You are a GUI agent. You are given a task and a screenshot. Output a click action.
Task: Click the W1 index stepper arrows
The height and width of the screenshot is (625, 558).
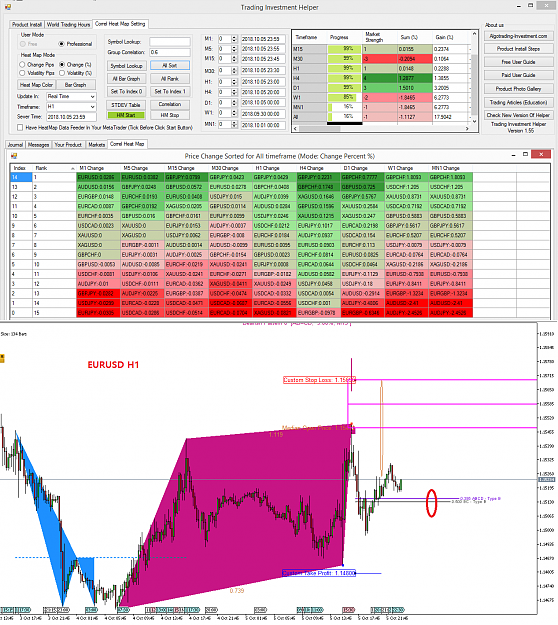pos(234,114)
